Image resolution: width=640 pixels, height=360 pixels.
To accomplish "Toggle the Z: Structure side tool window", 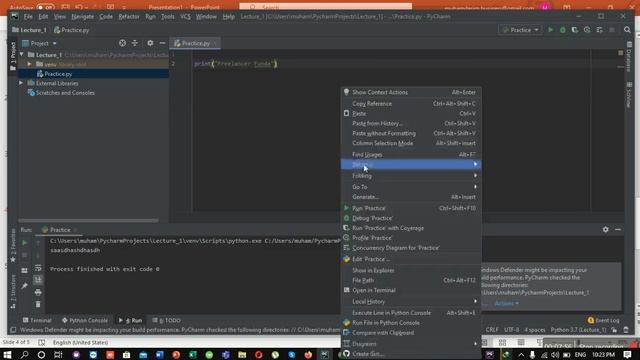I will pyautogui.click(x=13, y=291).
